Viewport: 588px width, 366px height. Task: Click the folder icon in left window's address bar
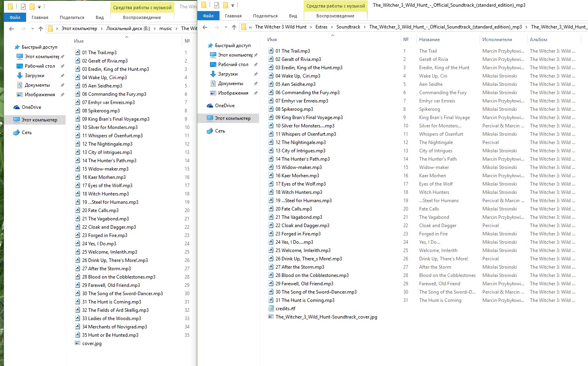pyautogui.click(x=50, y=28)
